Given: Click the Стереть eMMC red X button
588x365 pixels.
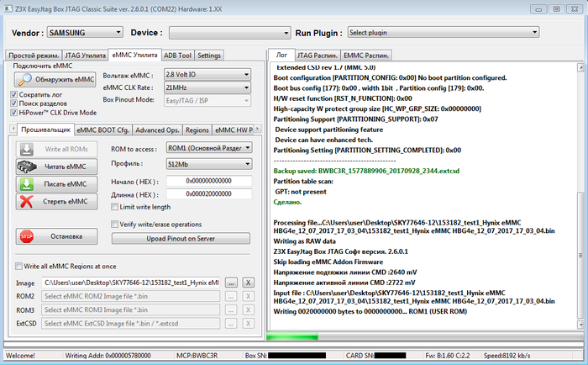Looking at the screenshot, I should (x=55, y=201).
